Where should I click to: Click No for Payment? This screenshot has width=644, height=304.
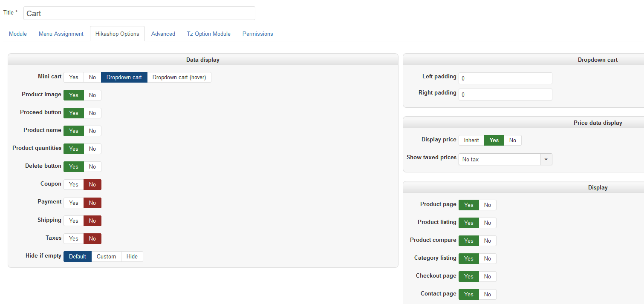pyautogui.click(x=92, y=203)
